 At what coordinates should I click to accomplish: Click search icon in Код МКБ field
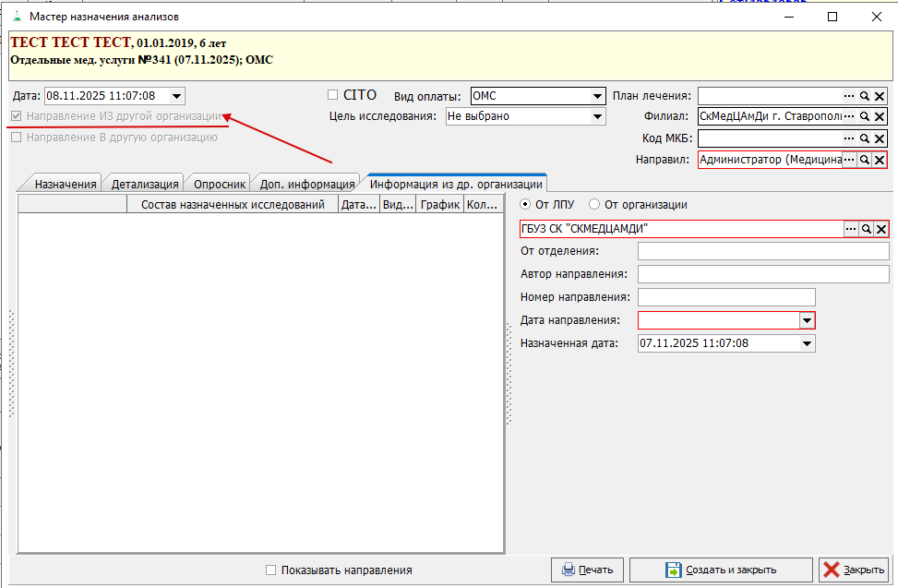(865, 138)
